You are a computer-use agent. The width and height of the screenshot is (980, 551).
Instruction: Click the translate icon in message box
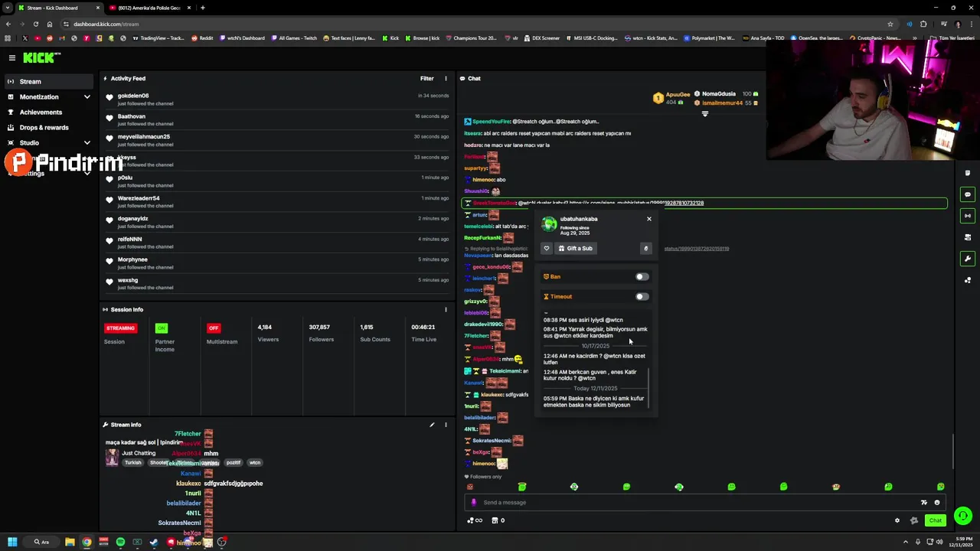coord(924,503)
